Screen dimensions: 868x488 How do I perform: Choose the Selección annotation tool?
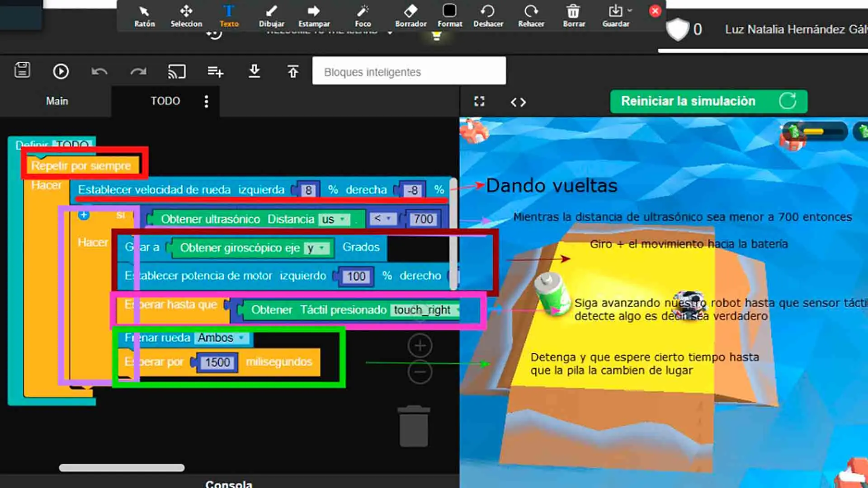(186, 16)
